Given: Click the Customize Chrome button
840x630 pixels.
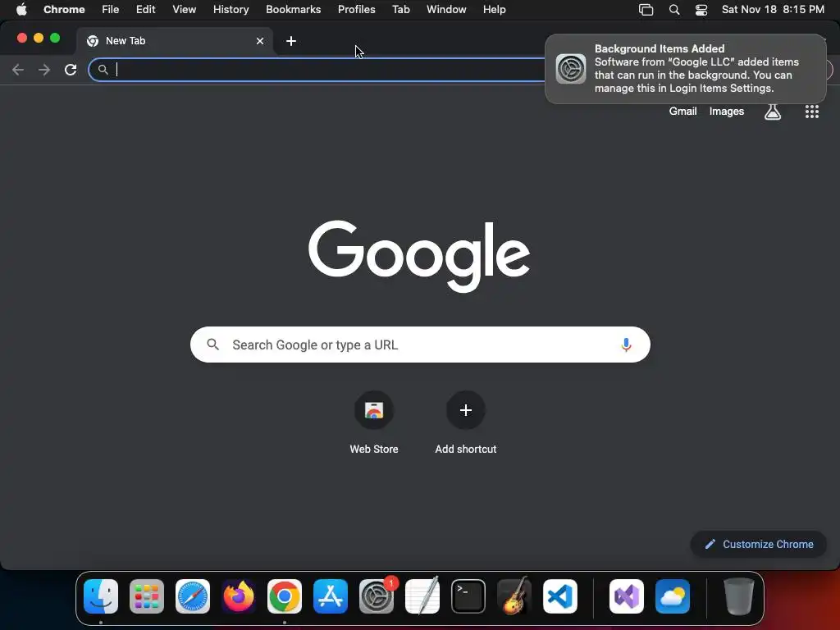Looking at the screenshot, I should [759, 545].
